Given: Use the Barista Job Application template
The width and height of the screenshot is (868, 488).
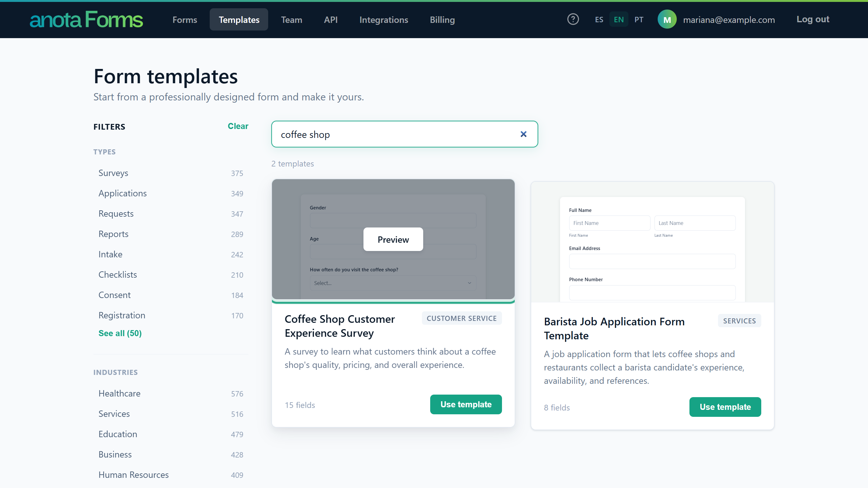Looking at the screenshot, I should coord(725,407).
